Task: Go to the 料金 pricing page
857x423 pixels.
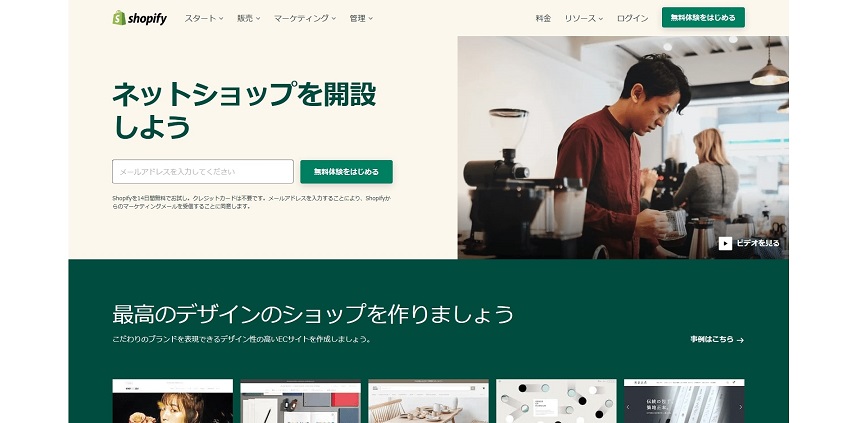Action: pyautogui.click(x=543, y=18)
